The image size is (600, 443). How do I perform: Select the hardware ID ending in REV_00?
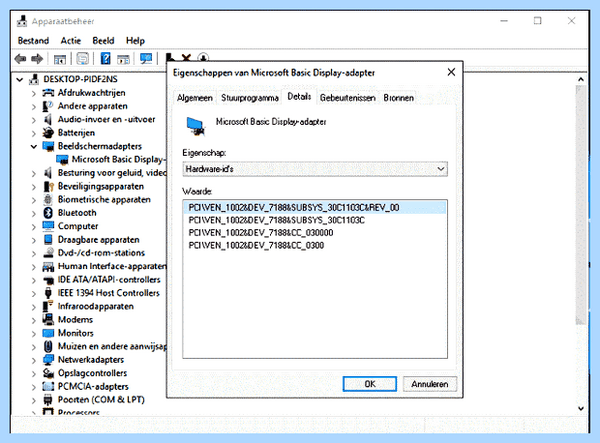[x=315, y=207]
